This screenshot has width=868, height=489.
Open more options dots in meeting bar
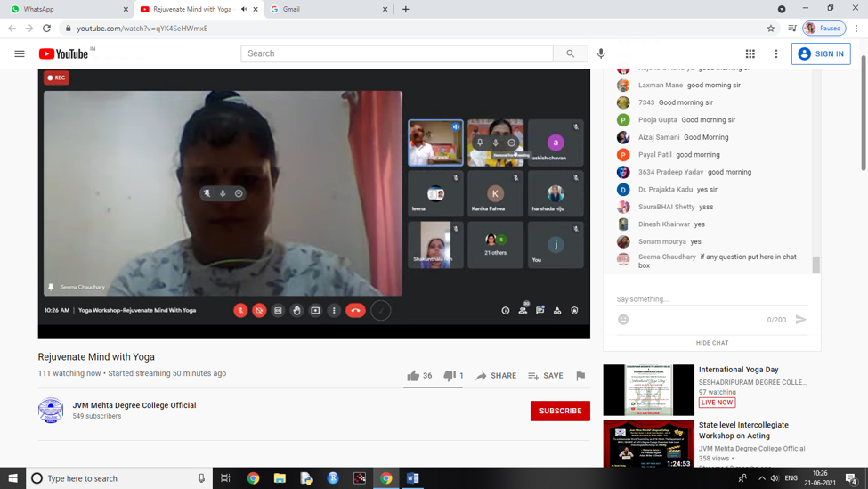(334, 311)
